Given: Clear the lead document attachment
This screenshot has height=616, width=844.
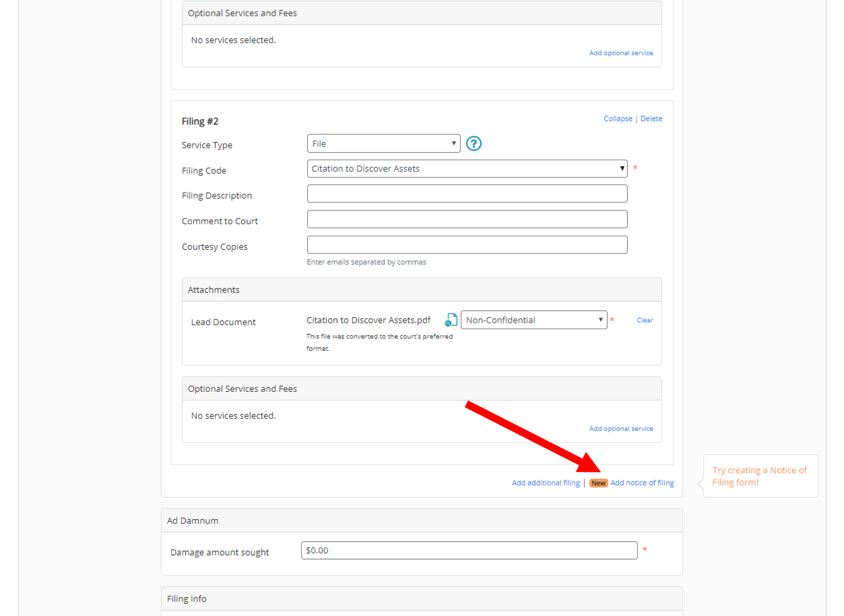Looking at the screenshot, I should [644, 320].
